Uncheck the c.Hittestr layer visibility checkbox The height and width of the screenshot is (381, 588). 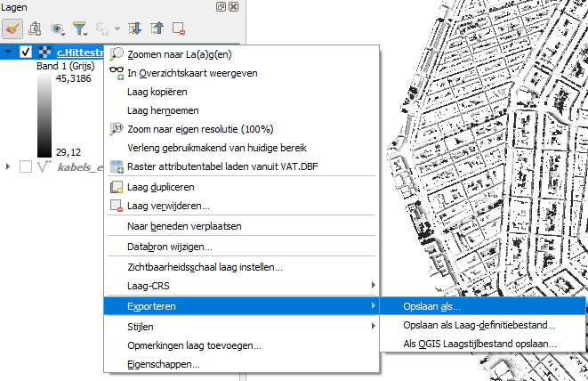[26, 52]
